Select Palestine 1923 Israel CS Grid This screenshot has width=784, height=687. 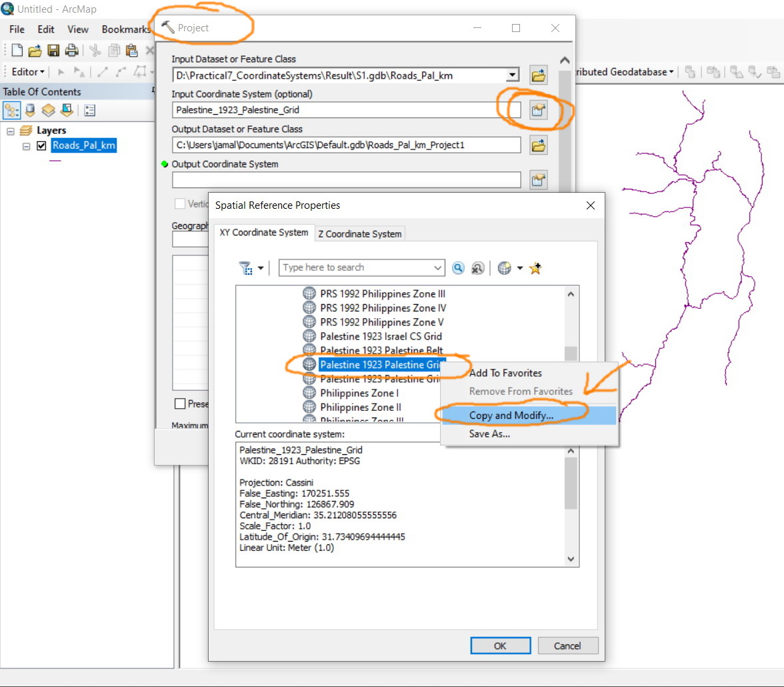[x=381, y=337]
